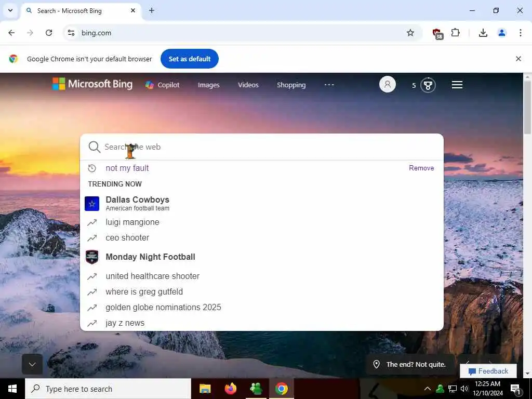Select the where is greg gutfeld suggestion

coord(262,292)
